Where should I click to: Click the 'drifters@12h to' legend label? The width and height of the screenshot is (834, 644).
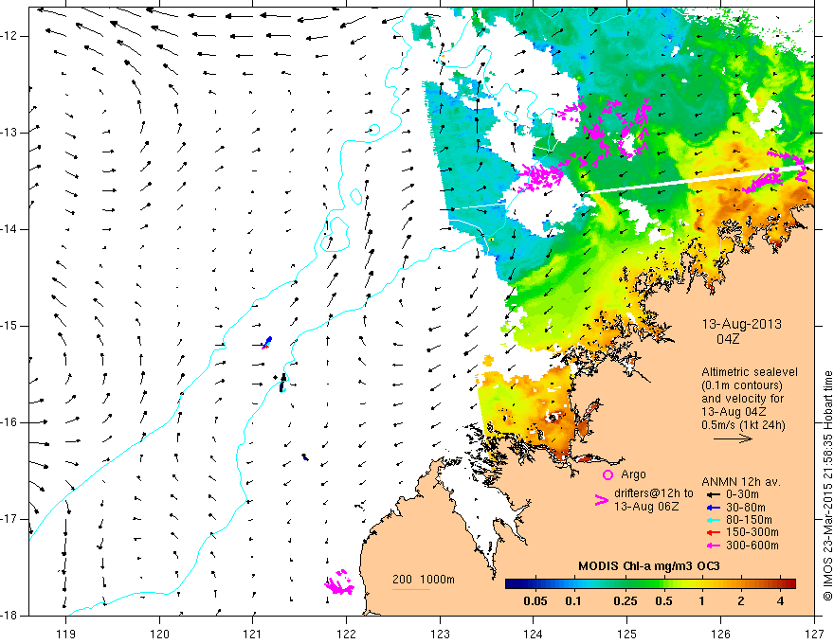[x=654, y=493]
